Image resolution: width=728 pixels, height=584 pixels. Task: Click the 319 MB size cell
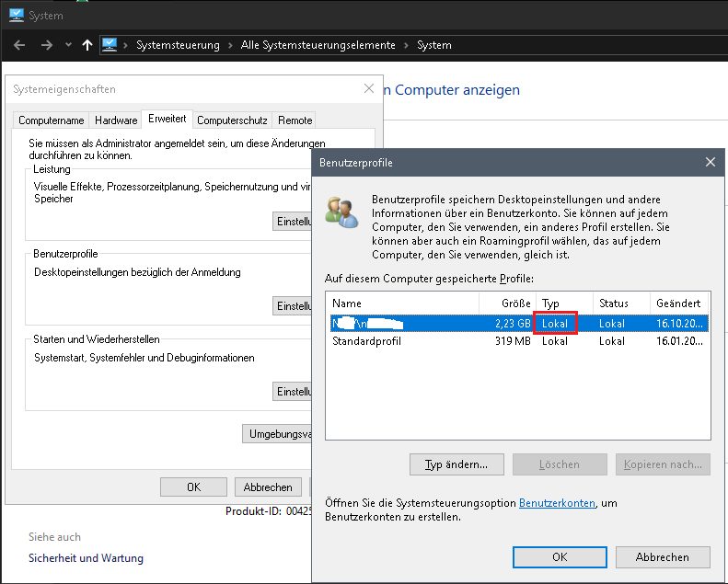[513, 341]
